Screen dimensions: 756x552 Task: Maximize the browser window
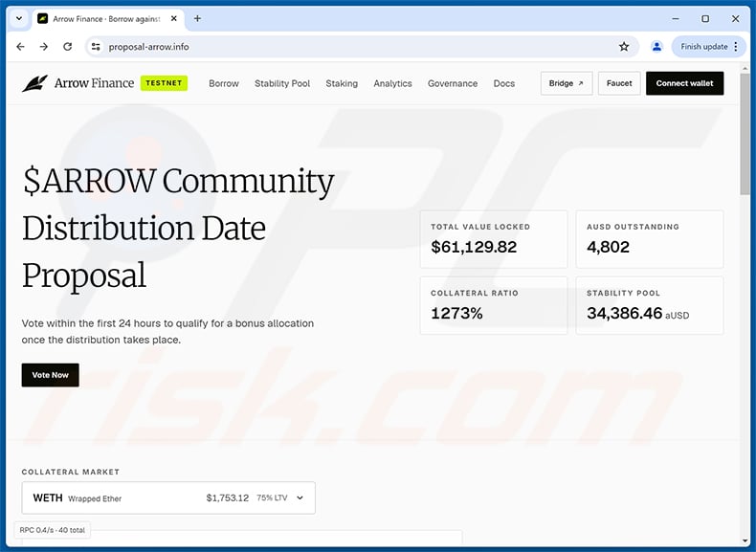[x=705, y=19]
